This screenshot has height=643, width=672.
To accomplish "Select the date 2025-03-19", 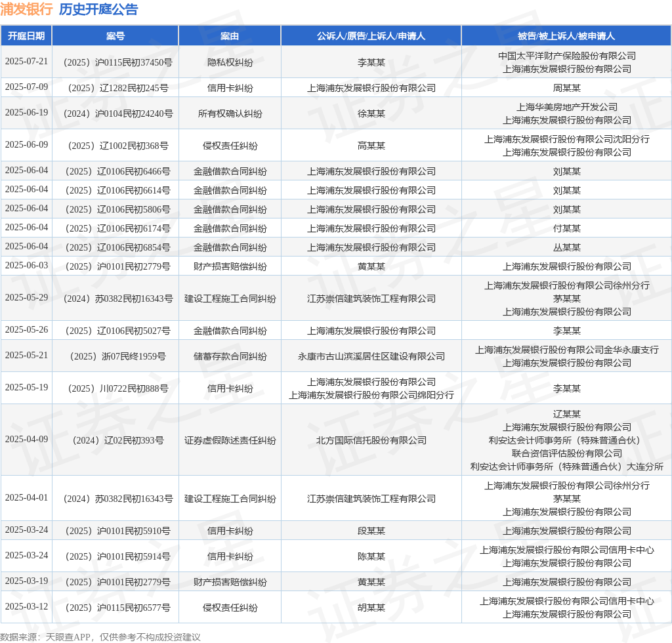I will coord(26,581).
